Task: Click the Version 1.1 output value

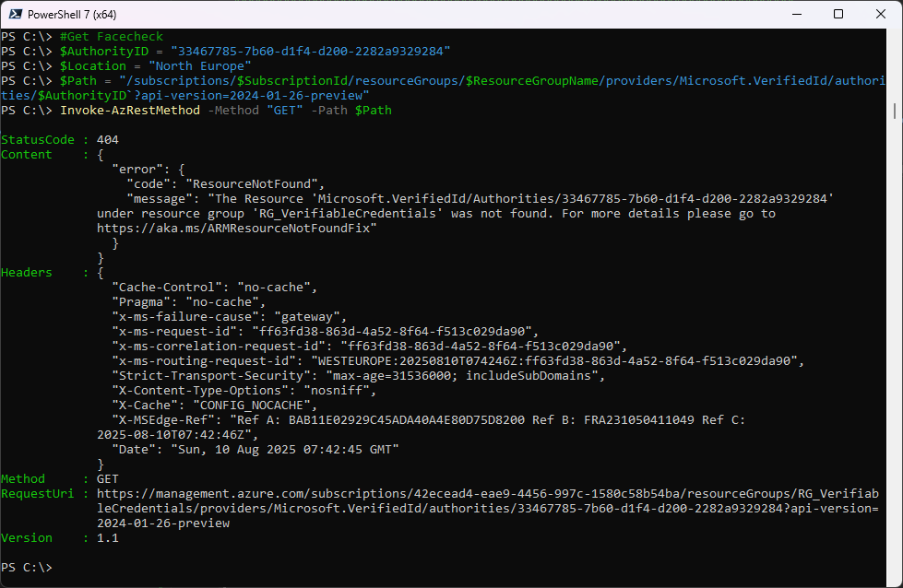Action: 108,538
